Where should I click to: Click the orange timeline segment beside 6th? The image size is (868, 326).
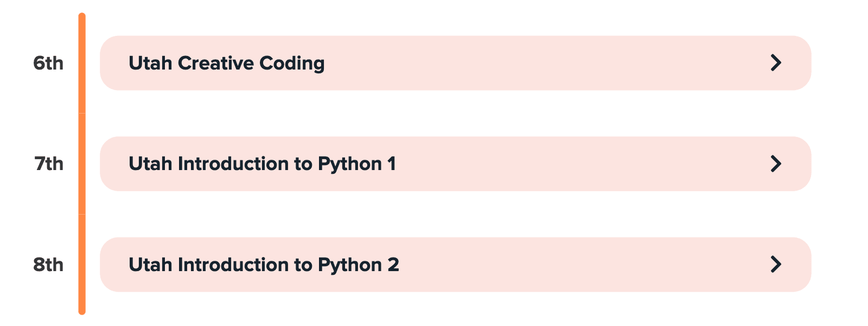(x=82, y=63)
